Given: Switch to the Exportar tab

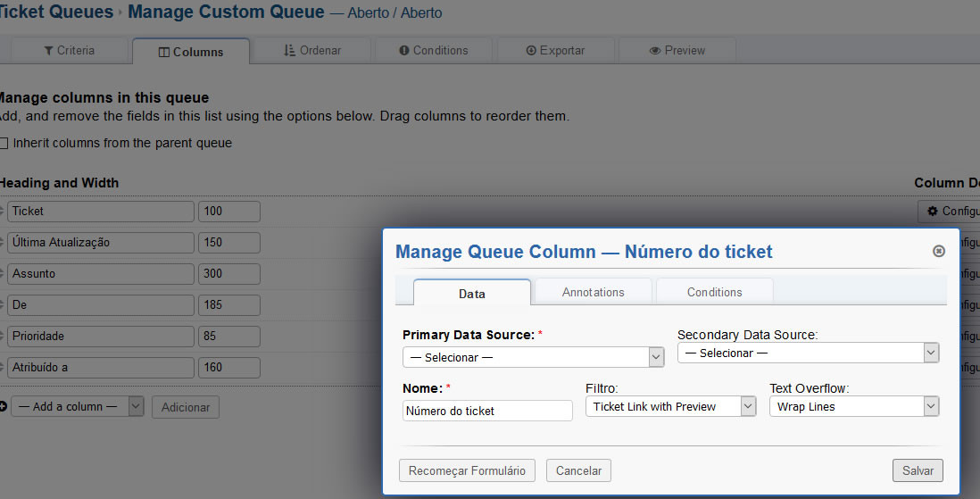Looking at the screenshot, I should tap(555, 51).
